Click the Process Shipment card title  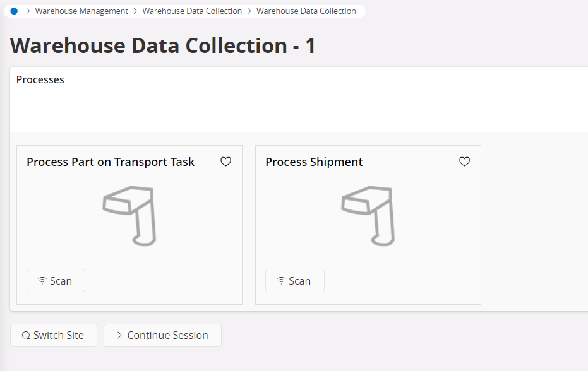tap(314, 162)
